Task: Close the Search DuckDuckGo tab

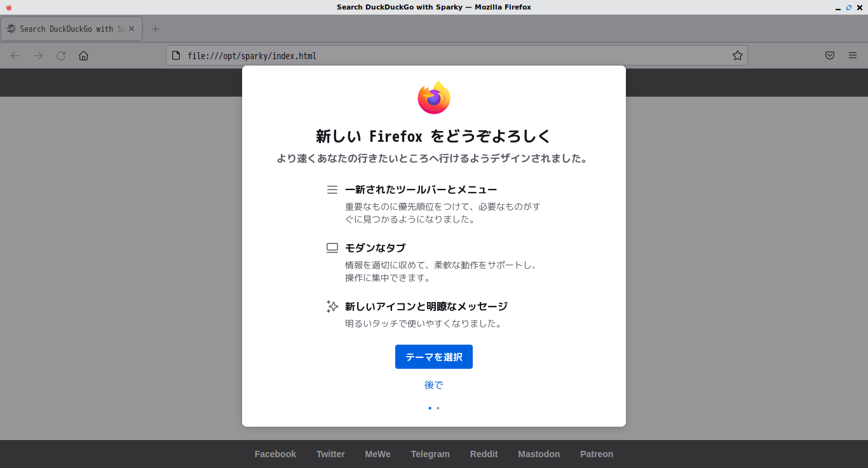Action: [132, 29]
